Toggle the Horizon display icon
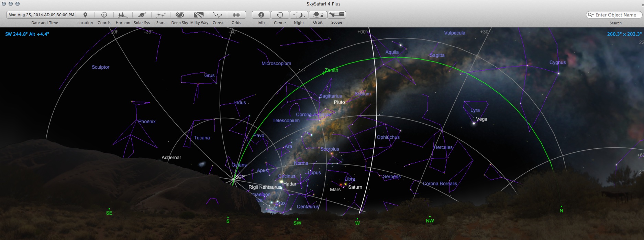Viewport: 644px width, 240px height. [123, 15]
